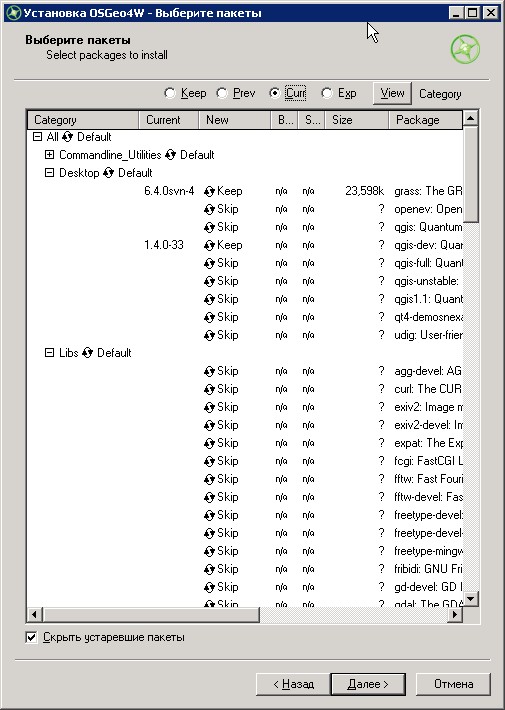Click the horizontal scrollbar thumb
The width and height of the screenshot is (505, 710).
click(151, 614)
